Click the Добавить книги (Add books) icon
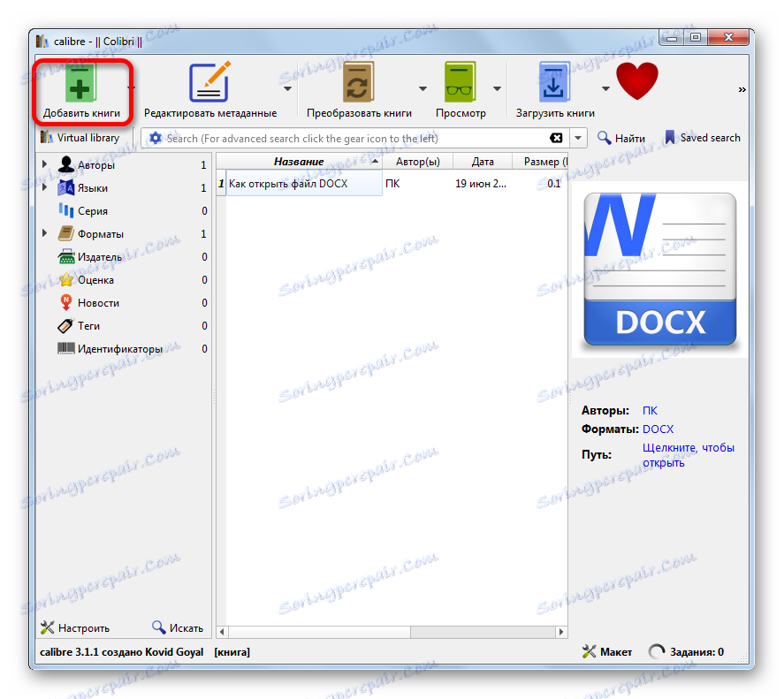784x699 pixels. pos(80,83)
